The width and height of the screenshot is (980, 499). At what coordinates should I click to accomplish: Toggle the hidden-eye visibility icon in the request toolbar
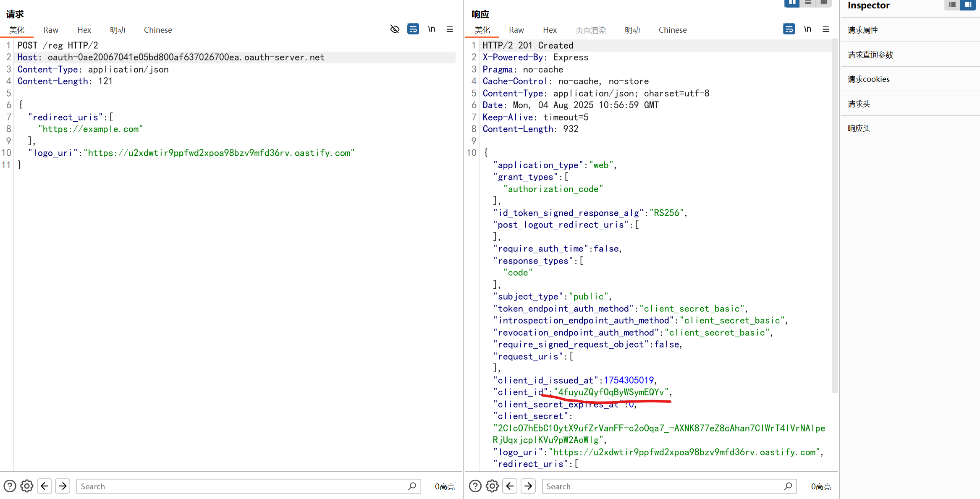coord(395,29)
